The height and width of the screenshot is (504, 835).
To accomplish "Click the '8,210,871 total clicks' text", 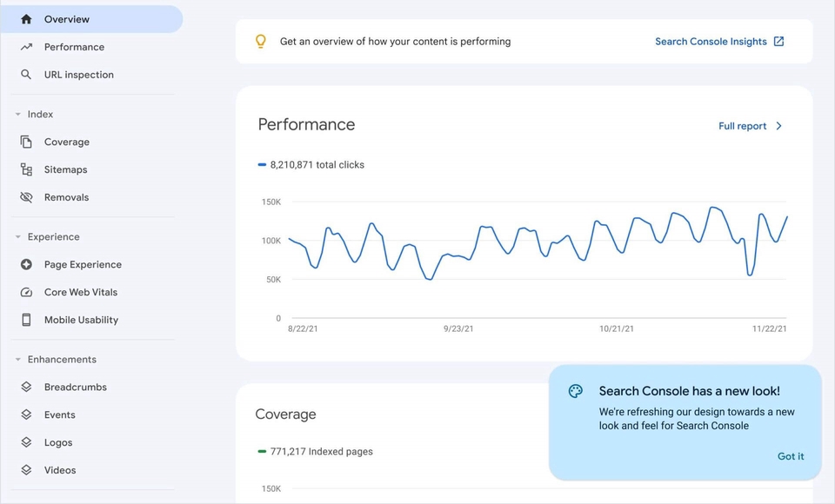I will coord(317,165).
